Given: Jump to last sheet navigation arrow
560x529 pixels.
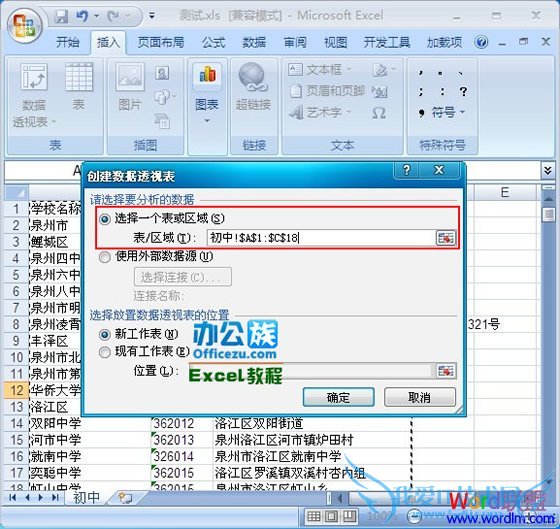Looking at the screenshot, I should (x=55, y=498).
